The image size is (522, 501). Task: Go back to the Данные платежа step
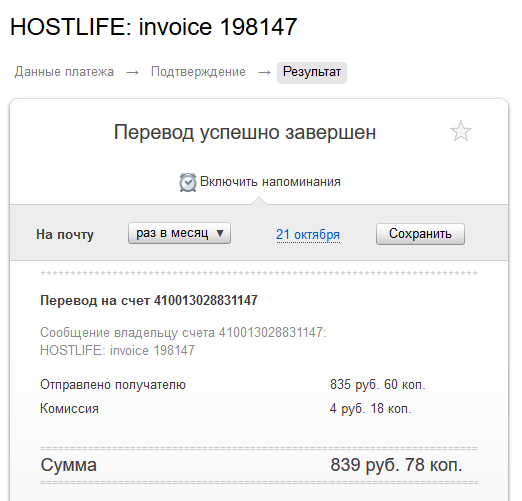64,72
